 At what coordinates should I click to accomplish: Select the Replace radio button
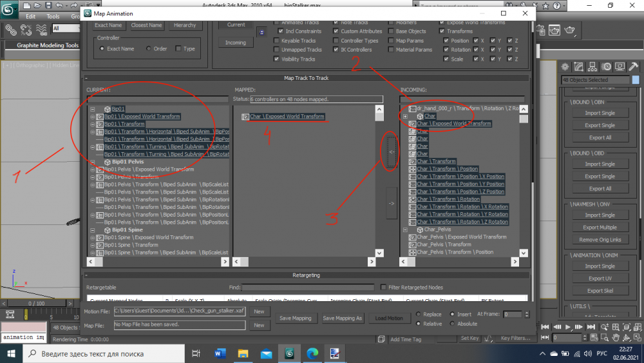pyautogui.click(x=418, y=314)
